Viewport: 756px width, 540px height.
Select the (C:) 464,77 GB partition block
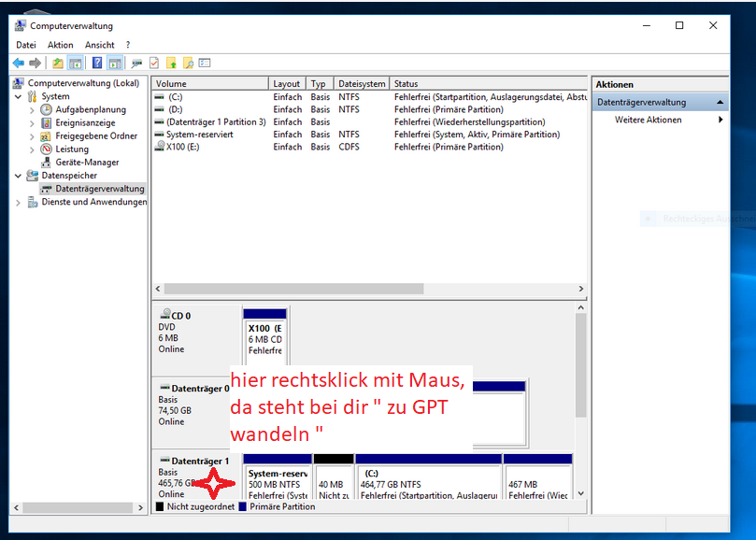click(x=429, y=477)
